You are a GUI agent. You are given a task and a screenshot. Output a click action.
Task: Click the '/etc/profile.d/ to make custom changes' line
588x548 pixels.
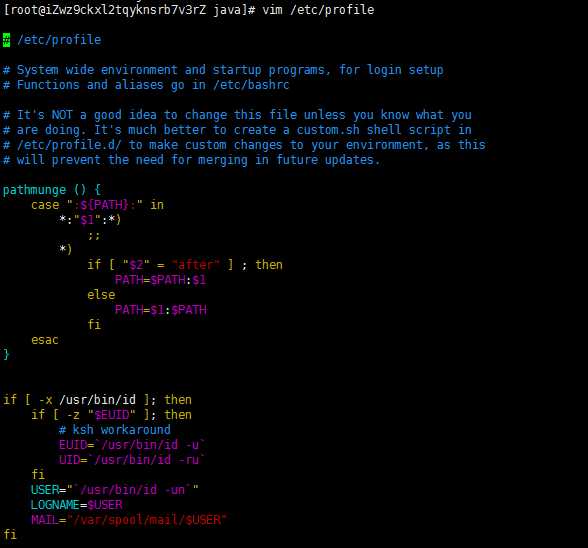pos(244,145)
